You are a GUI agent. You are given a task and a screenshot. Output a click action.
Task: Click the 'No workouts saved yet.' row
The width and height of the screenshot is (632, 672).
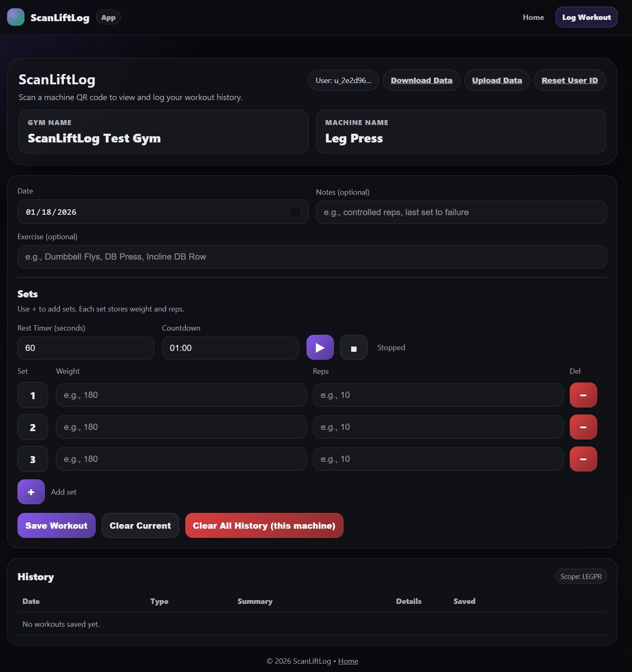tap(312, 624)
